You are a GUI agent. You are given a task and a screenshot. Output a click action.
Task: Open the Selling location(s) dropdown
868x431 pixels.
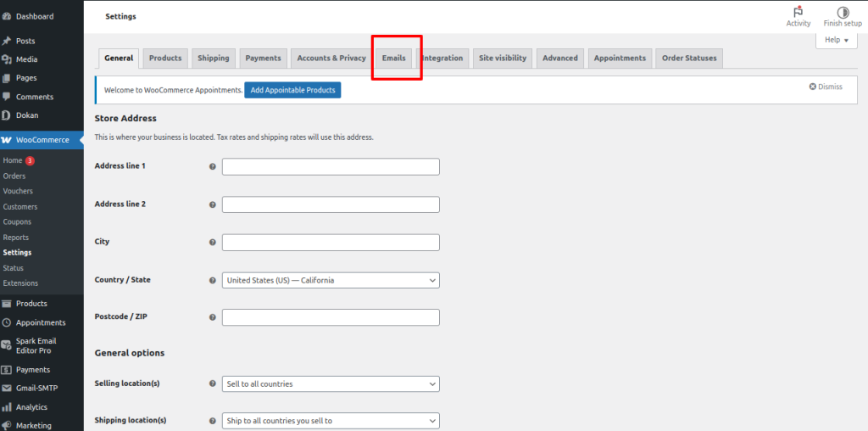(x=331, y=384)
